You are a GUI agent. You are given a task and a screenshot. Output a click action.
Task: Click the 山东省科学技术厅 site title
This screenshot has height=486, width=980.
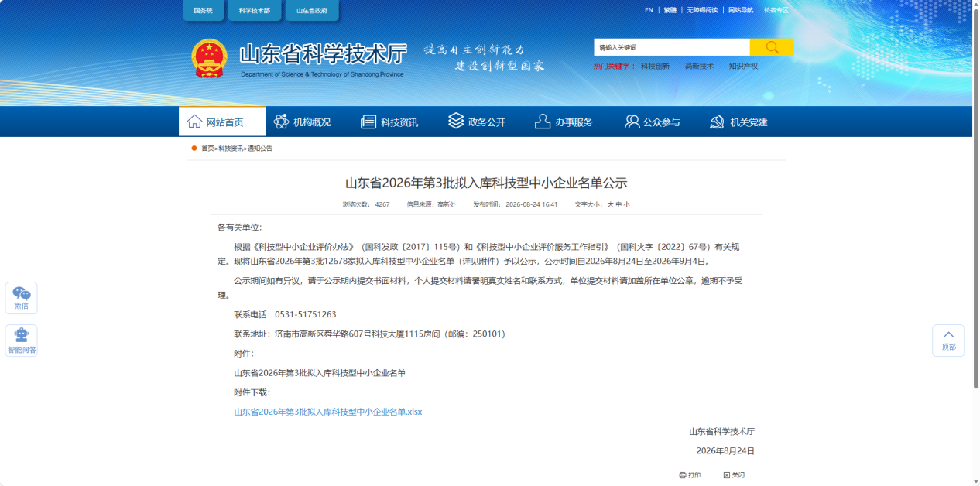323,54
